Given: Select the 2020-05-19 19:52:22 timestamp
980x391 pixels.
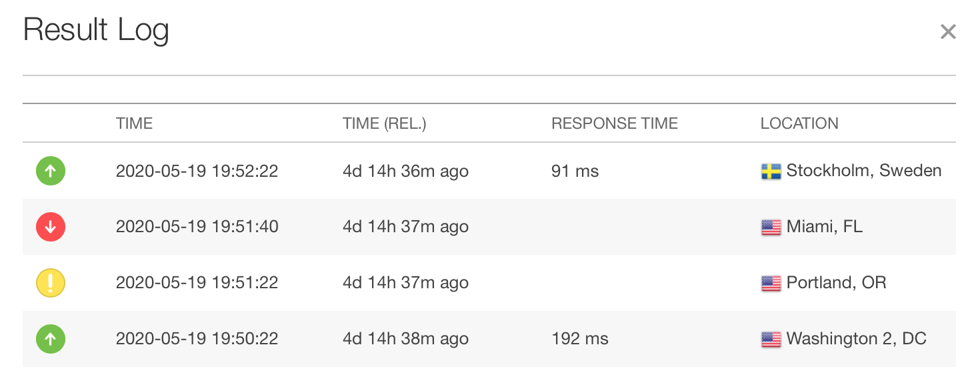Looking at the screenshot, I should (197, 171).
